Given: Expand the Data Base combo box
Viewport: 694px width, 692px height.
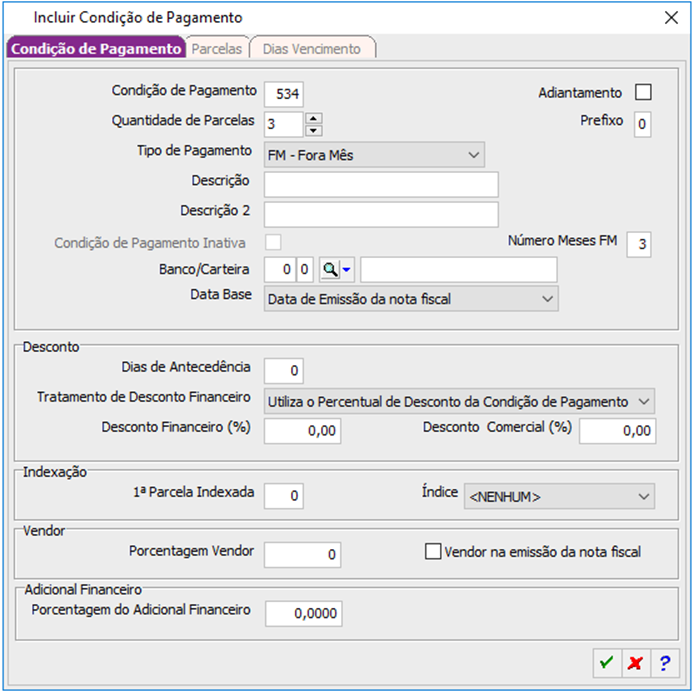Looking at the screenshot, I should 411,298.
